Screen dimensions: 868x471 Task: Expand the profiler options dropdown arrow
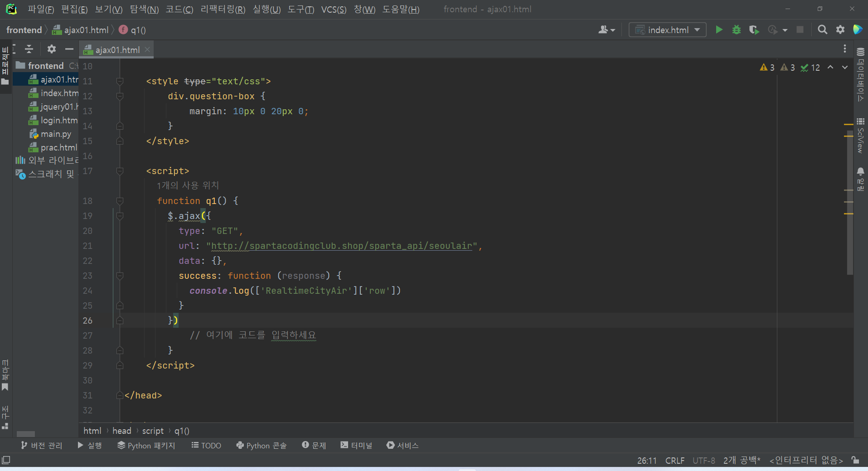coord(785,30)
